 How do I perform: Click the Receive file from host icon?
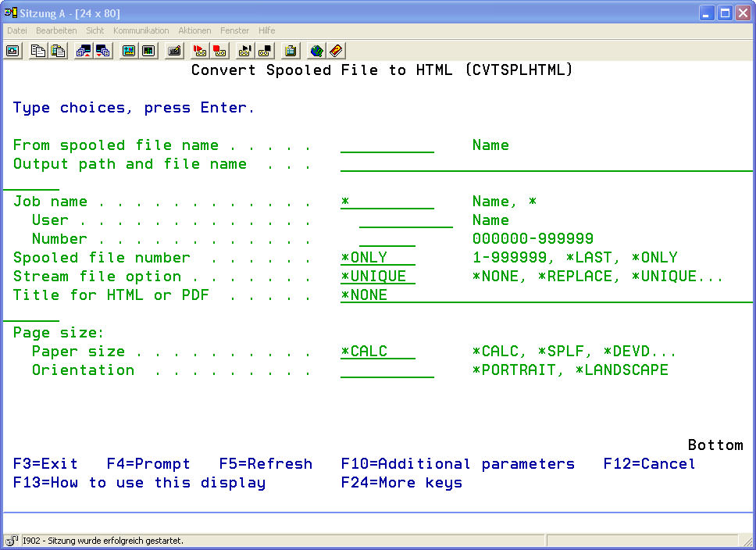[x=103, y=51]
